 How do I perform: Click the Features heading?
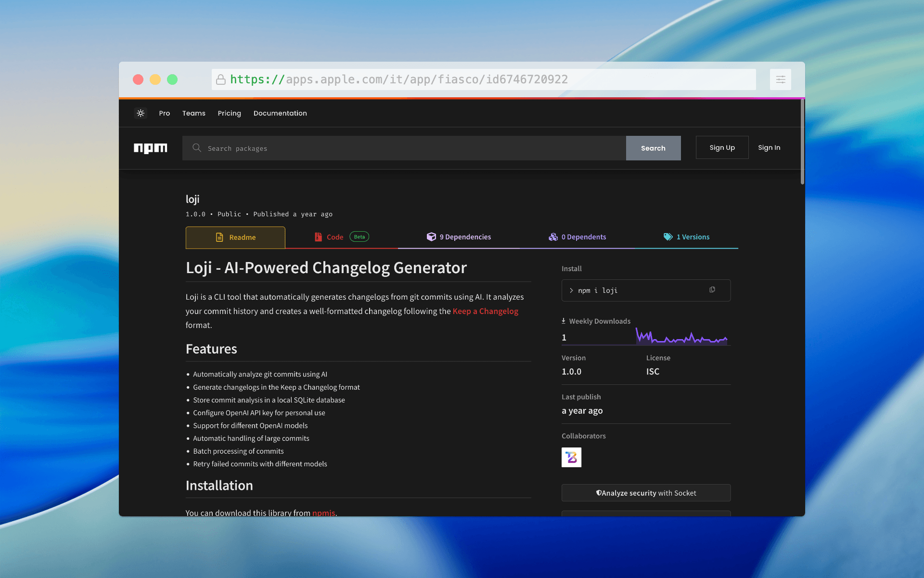211,349
